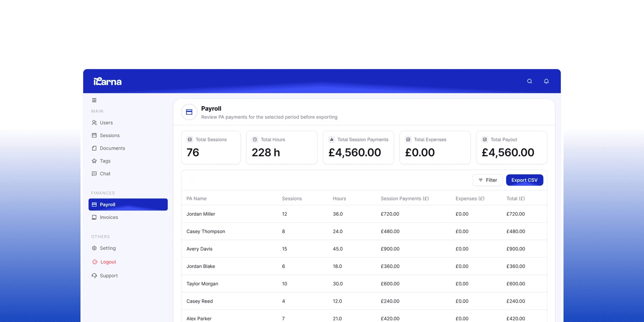
Task: Sort by the Sessions column header
Action: pyautogui.click(x=292, y=198)
